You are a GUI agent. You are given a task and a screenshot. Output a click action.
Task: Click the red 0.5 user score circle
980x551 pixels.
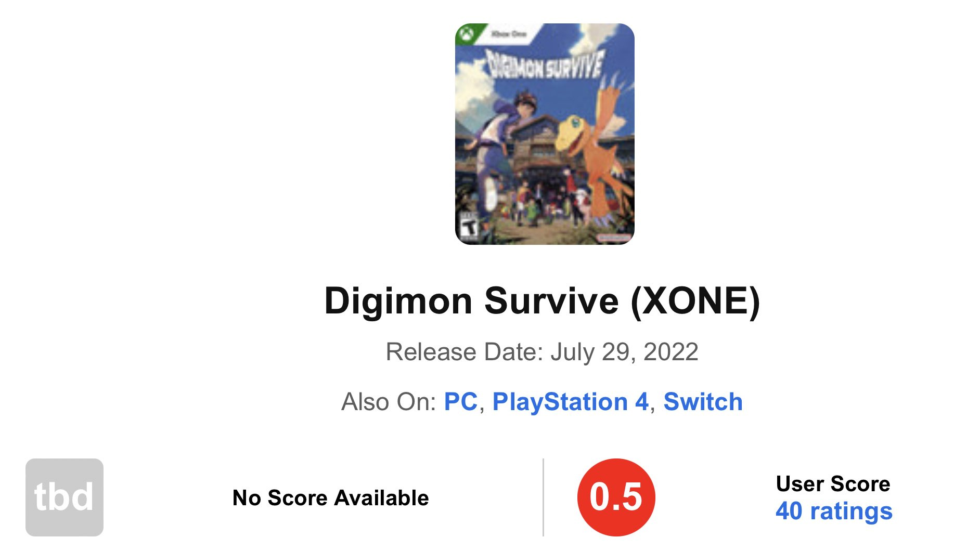point(616,497)
